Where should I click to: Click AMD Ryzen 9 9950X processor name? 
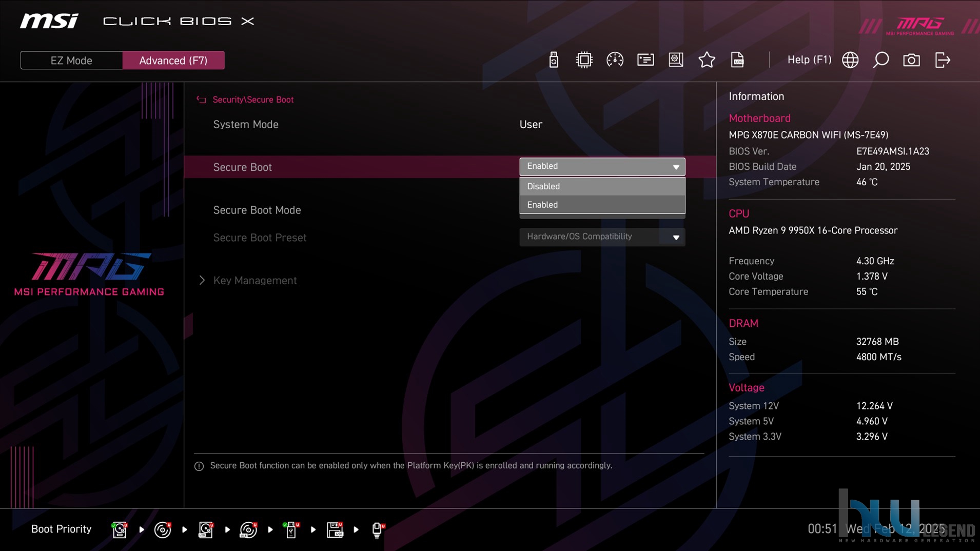813,230
